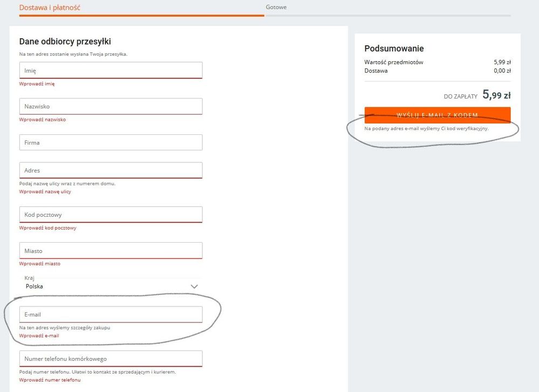This screenshot has width=539, height=392.
Task: Focus the Numer telefonu komórkowego field
Action: pos(111,359)
